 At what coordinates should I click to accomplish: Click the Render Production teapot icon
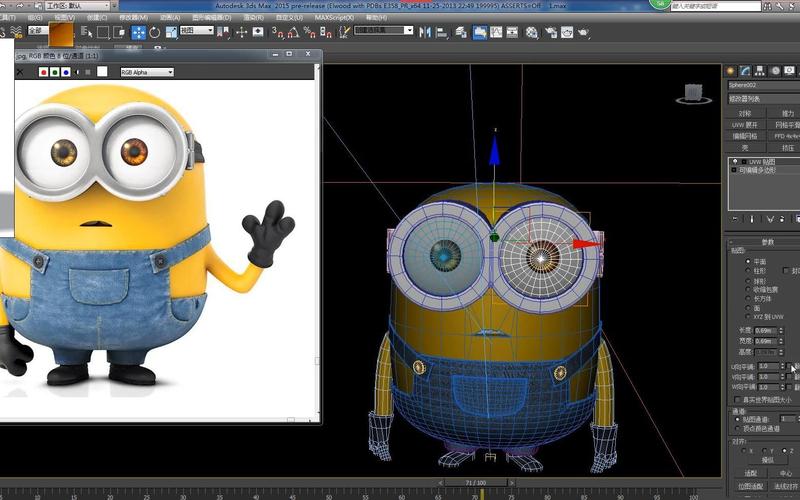point(584,33)
